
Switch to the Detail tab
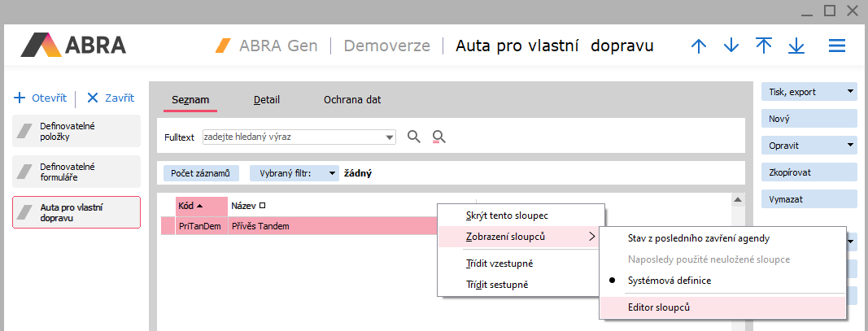(267, 100)
